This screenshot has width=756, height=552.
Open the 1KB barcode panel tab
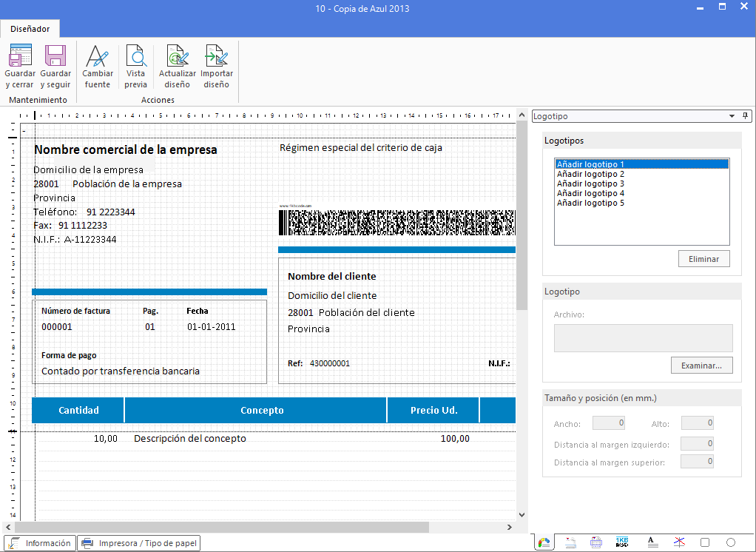[x=622, y=542]
